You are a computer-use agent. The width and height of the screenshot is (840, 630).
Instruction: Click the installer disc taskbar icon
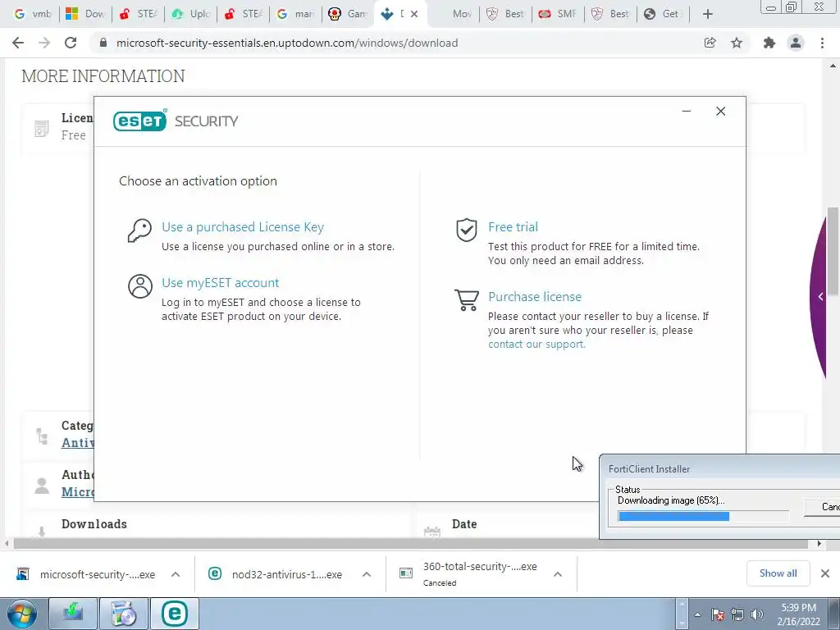click(124, 614)
